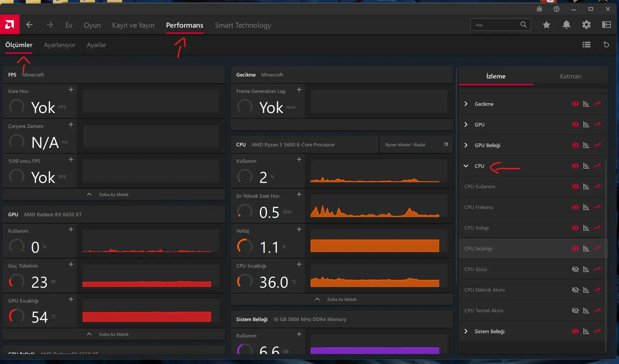Viewport: 619px width, 364px height.
Task: Toggle the eye icon in the GPU row
Action: coord(575,124)
